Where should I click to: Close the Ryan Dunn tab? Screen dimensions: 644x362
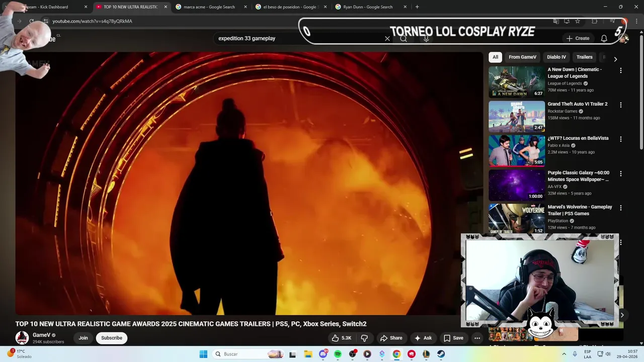[x=405, y=7]
